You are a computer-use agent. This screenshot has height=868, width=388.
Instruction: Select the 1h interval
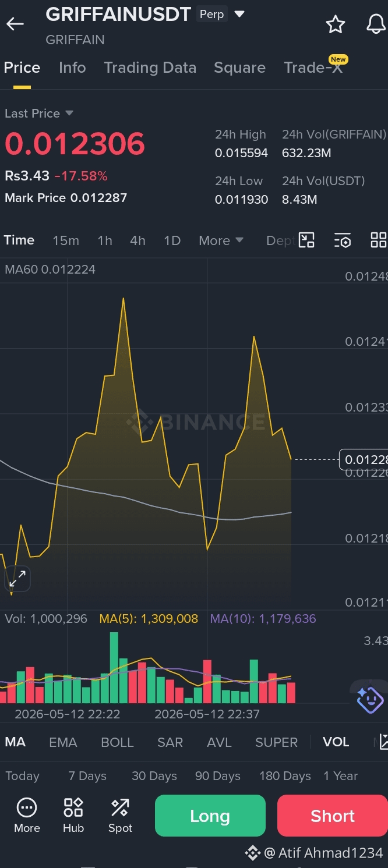[x=105, y=240]
